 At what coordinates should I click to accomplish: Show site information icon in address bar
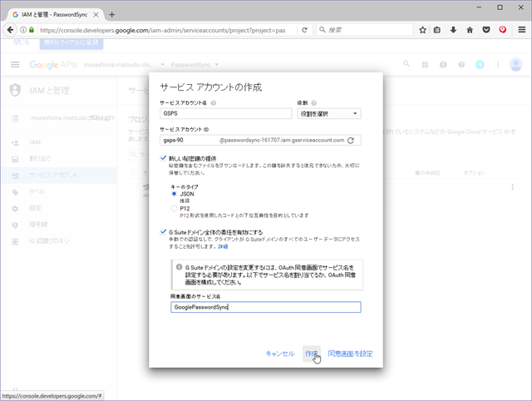coord(23,30)
